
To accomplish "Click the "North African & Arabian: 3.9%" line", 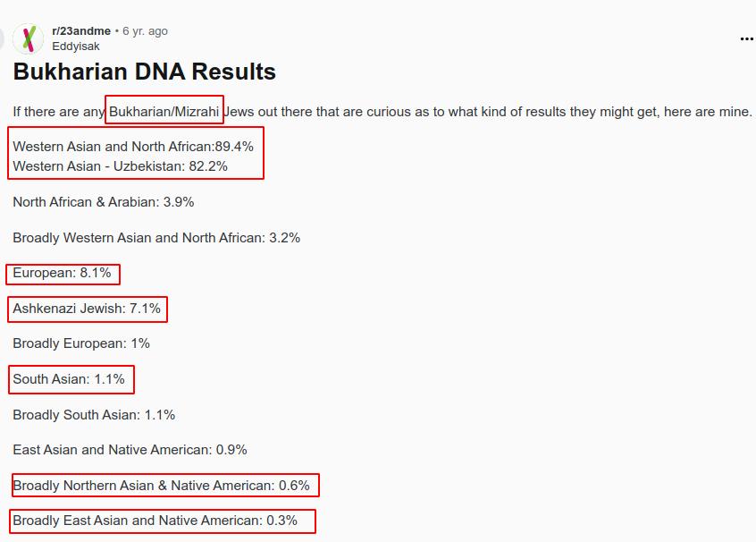I will point(104,202).
